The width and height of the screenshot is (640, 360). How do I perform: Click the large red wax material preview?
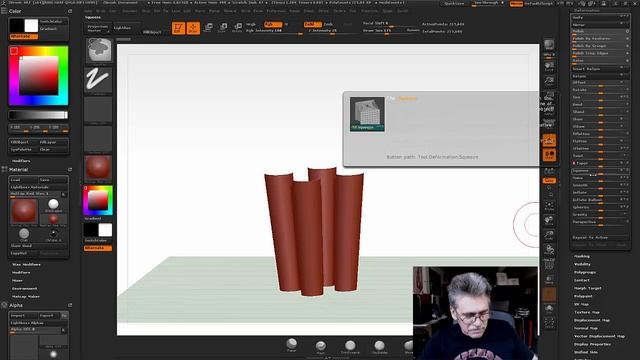coord(24,211)
